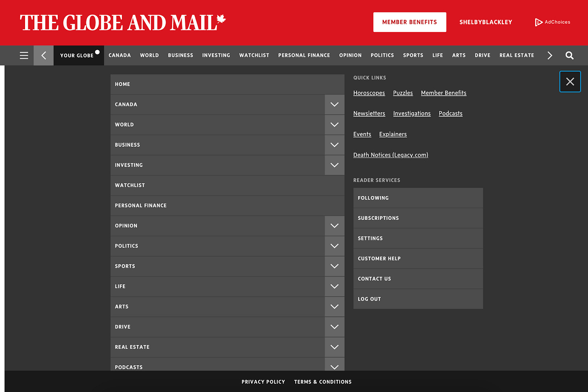
Task: Open Settings under Reader Services
Action: (x=418, y=238)
